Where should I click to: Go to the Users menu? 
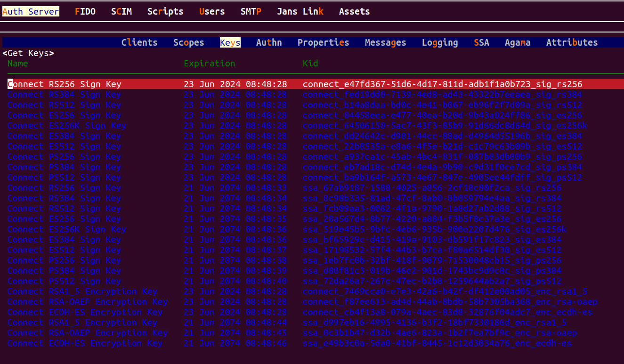pos(212,12)
